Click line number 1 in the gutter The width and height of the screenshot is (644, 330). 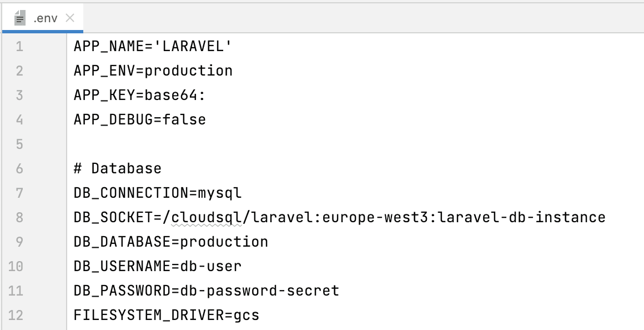(x=19, y=46)
